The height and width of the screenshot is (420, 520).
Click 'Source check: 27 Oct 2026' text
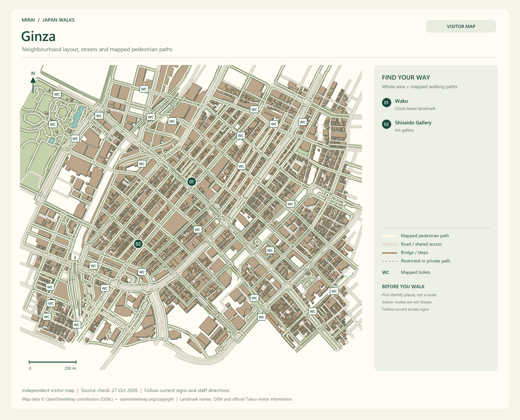click(x=109, y=390)
